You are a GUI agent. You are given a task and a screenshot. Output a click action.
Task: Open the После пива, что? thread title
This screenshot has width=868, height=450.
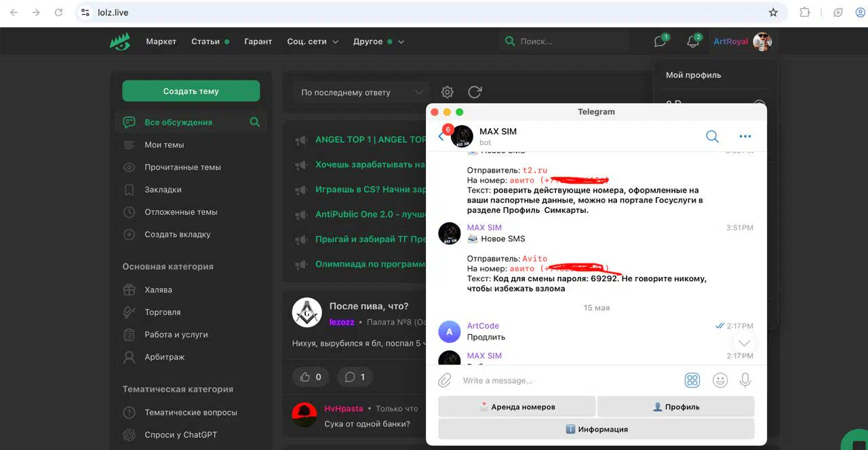(x=369, y=306)
